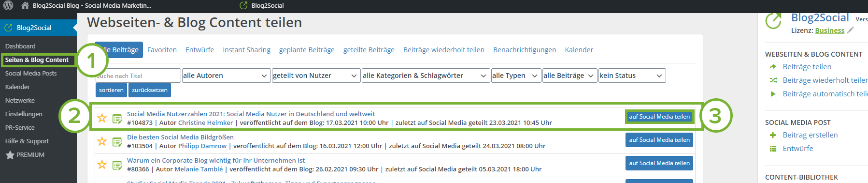The width and height of the screenshot is (868, 183).
Task: Toggle favorite star for Warum ein Corporate Blog post
Action: tap(102, 165)
